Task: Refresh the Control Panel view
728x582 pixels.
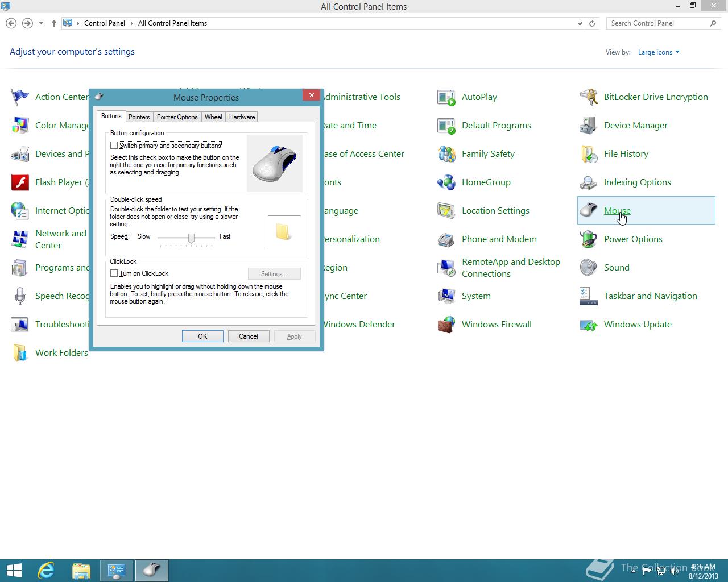Action: click(592, 23)
